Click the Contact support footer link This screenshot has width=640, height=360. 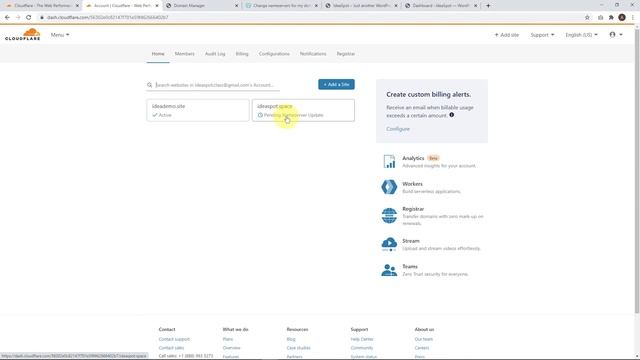174,339
